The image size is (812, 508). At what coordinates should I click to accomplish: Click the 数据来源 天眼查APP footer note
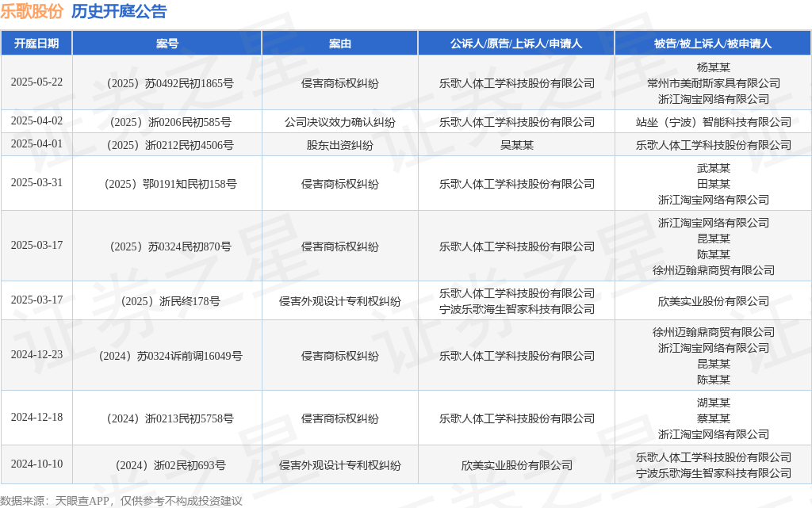point(121,501)
